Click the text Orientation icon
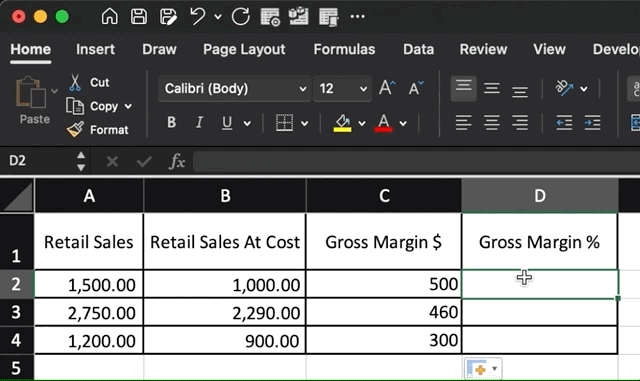The image size is (640, 381). point(564,88)
